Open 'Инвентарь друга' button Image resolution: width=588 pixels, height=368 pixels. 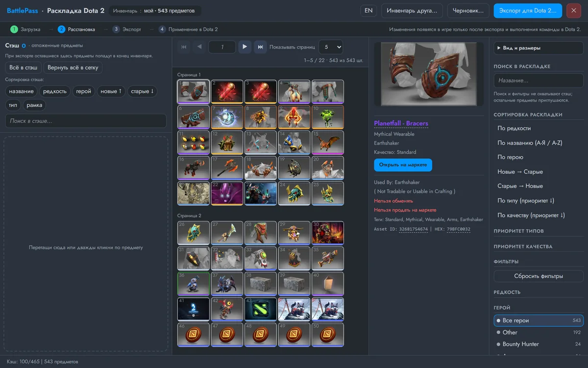pos(412,10)
